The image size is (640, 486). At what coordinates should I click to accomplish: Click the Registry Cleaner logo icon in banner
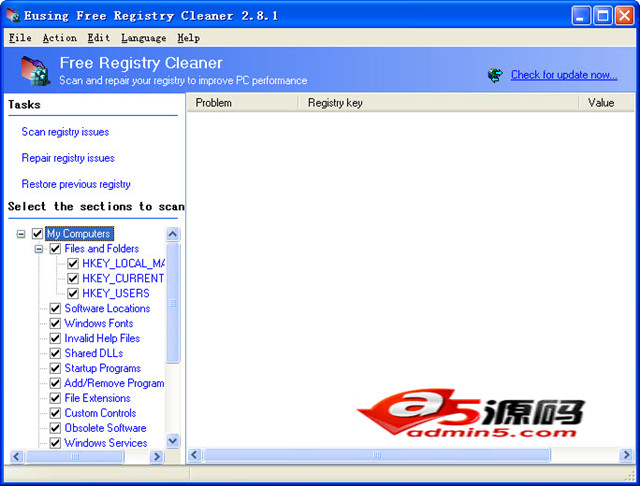pyautogui.click(x=36, y=71)
